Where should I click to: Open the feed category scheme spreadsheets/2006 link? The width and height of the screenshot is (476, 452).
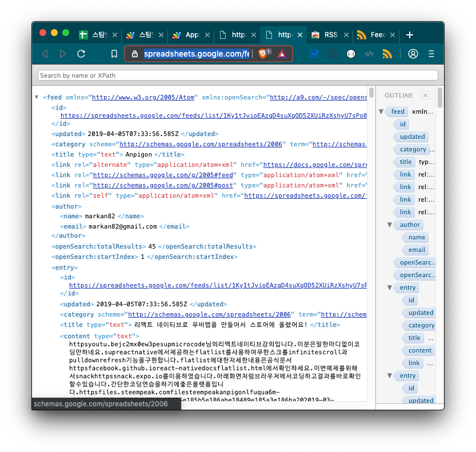(201, 144)
